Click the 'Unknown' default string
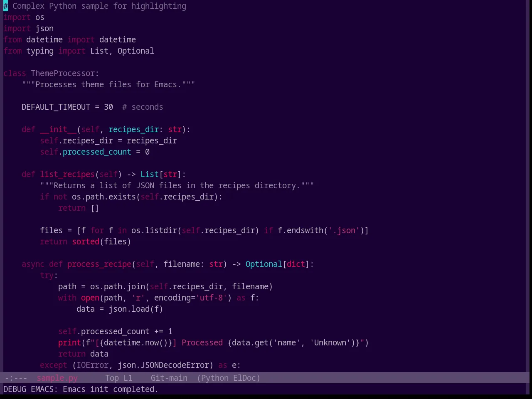This screenshot has height=399, width=532. click(x=330, y=342)
